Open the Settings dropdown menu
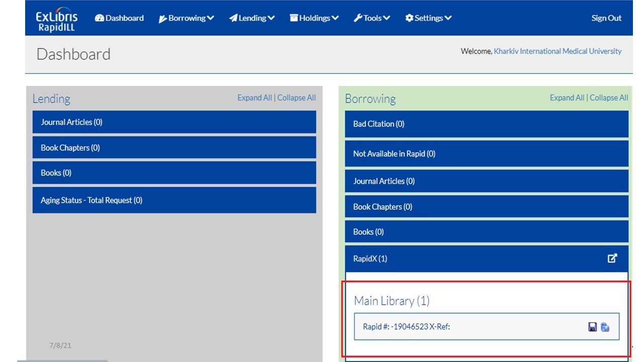Screen dimensions: 644x362 pos(429,18)
